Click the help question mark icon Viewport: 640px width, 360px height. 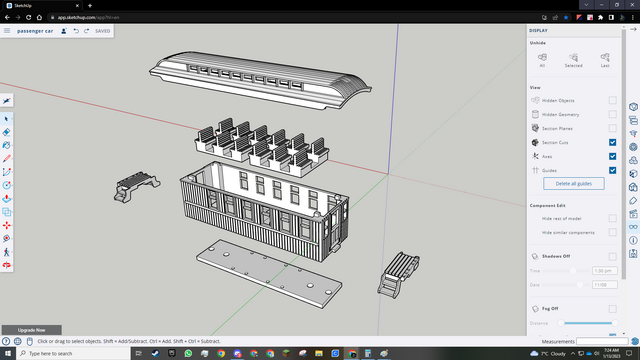tap(6, 341)
